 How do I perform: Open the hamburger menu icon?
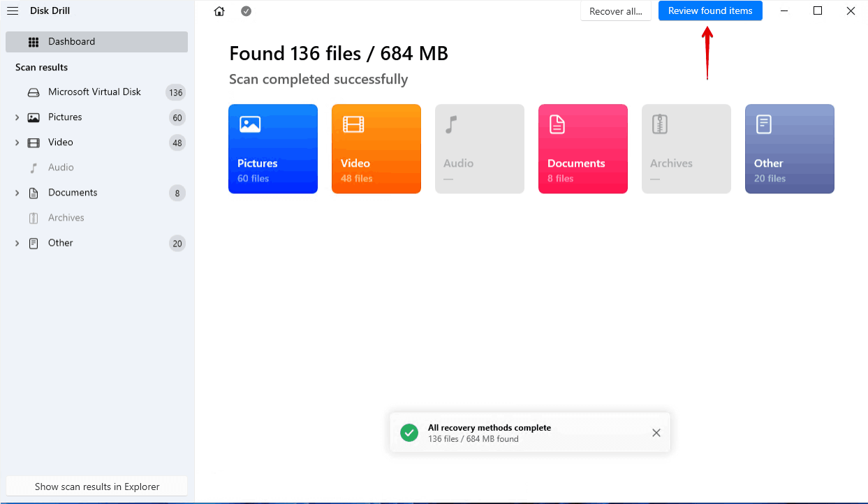(13, 10)
